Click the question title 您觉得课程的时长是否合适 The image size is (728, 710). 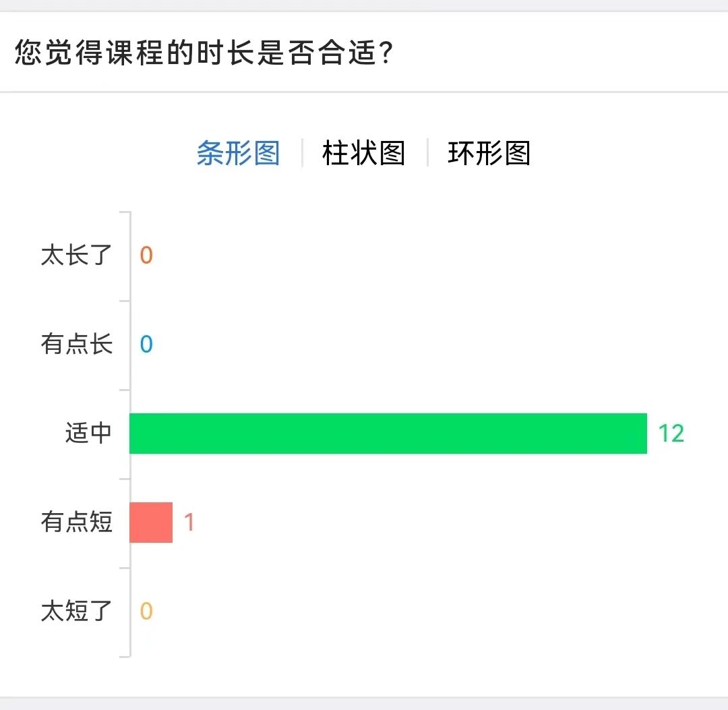tap(204, 53)
